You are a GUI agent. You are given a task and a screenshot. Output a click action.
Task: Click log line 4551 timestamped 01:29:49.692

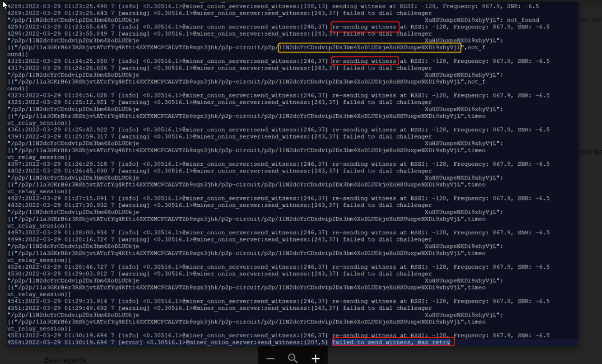(x=220, y=308)
